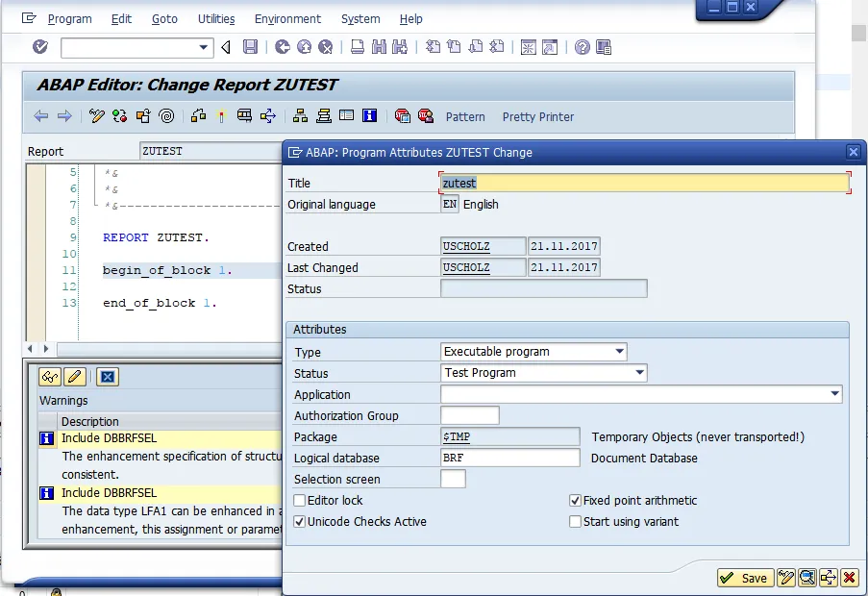Click the Logical database field BRF
Image resolution: width=868 pixels, height=596 pixels.
point(510,458)
